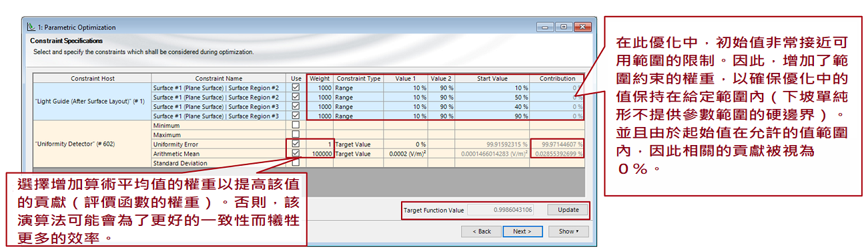Image resolution: width=868 pixels, height=252 pixels.
Task: Click the Minimum constraint name
Action: [219, 125]
